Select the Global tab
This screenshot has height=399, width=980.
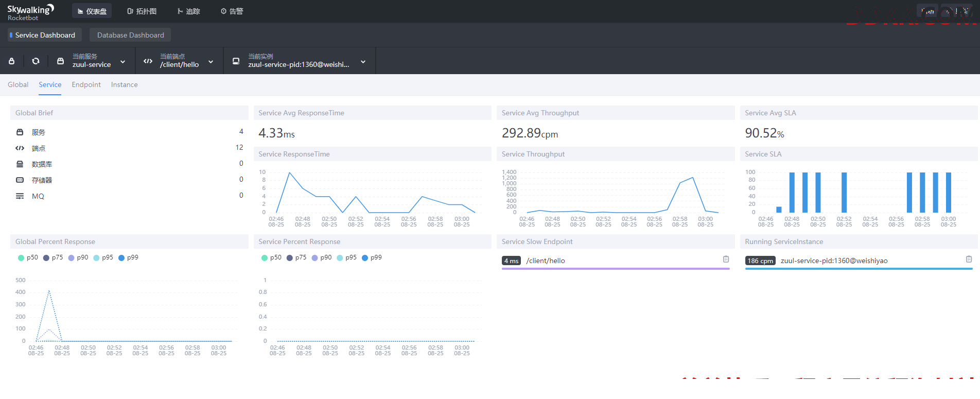pos(18,84)
